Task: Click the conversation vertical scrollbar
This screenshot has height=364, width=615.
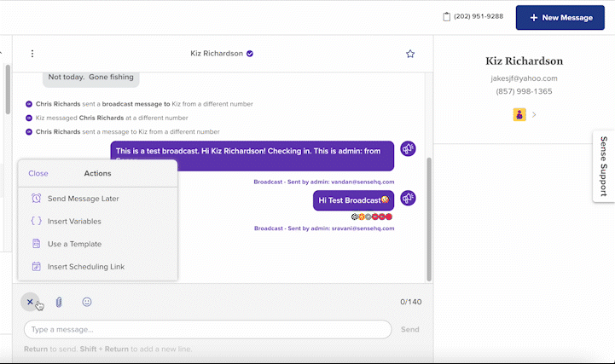Action: point(429,219)
